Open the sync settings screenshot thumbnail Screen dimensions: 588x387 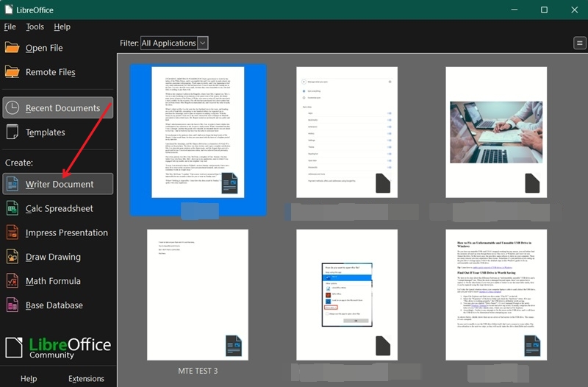coord(347,132)
